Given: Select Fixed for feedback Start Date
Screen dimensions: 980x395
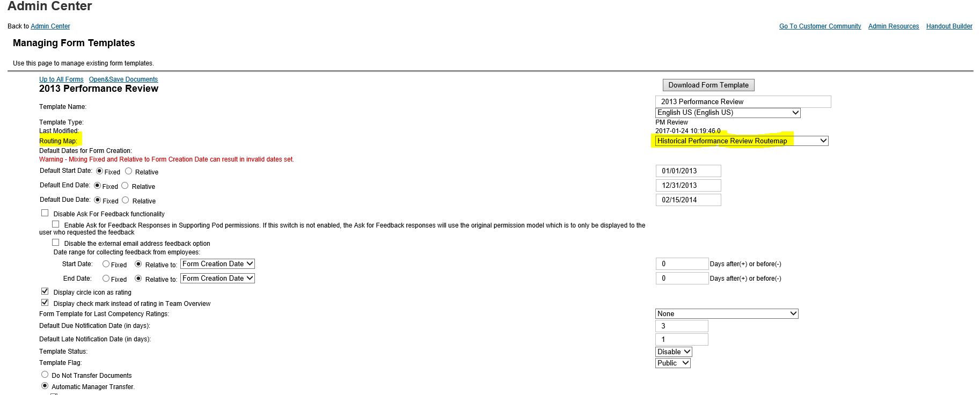Looking at the screenshot, I should tap(106, 264).
